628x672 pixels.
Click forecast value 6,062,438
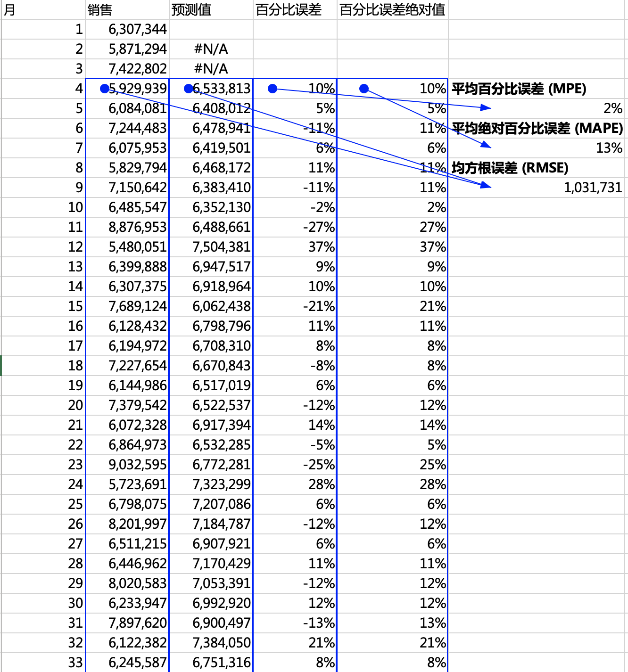click(211, 306)
